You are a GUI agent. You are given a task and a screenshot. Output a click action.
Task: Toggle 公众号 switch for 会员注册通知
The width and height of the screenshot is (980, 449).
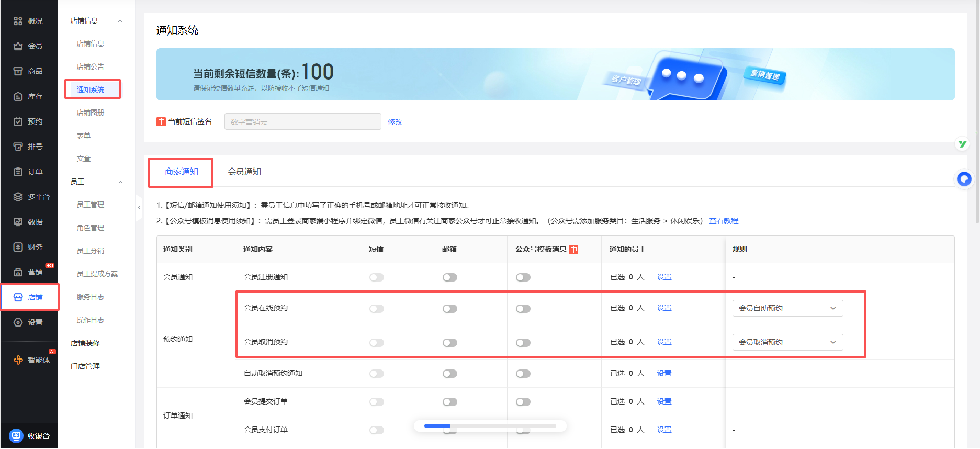coord(523,277)
